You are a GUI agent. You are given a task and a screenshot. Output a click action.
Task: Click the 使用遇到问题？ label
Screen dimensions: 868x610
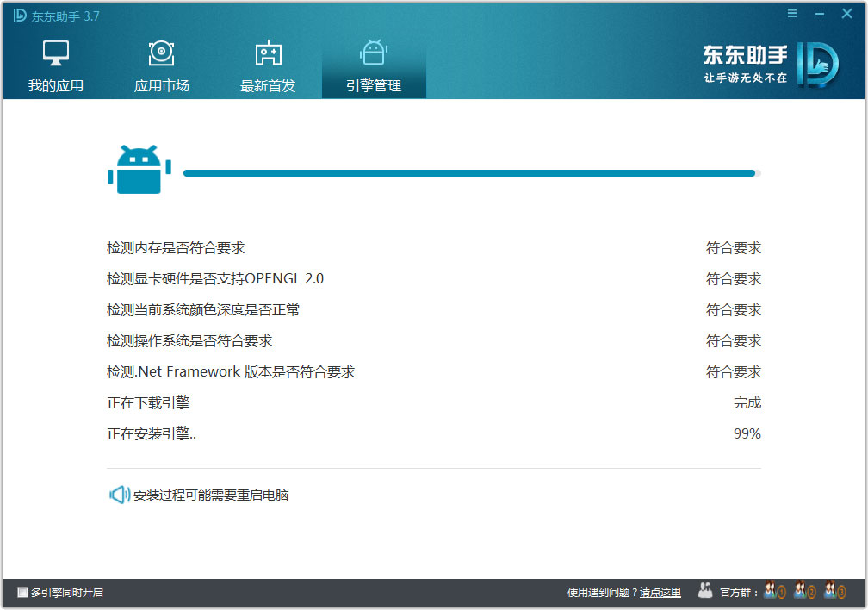pos(603,592)
